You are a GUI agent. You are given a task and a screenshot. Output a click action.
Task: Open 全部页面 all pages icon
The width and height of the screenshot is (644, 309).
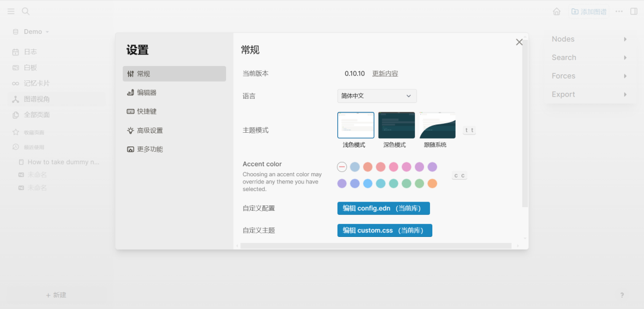(x=16, y=115)
